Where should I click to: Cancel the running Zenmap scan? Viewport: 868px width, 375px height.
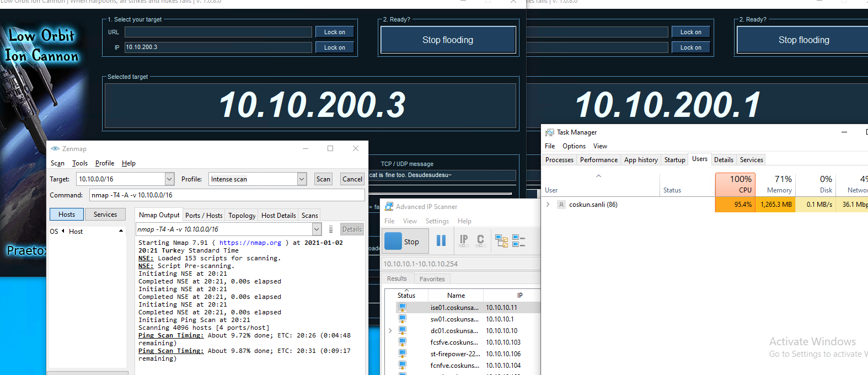tap(352, 179)
